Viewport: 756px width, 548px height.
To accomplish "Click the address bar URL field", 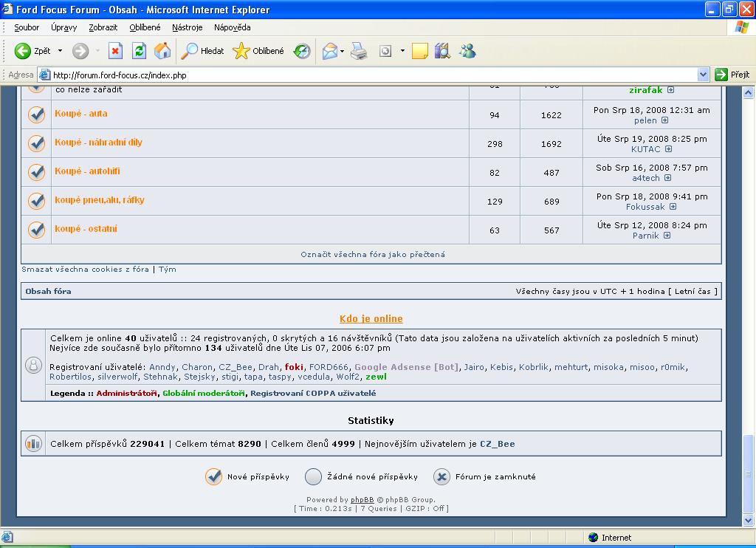I will coord(369,75).
